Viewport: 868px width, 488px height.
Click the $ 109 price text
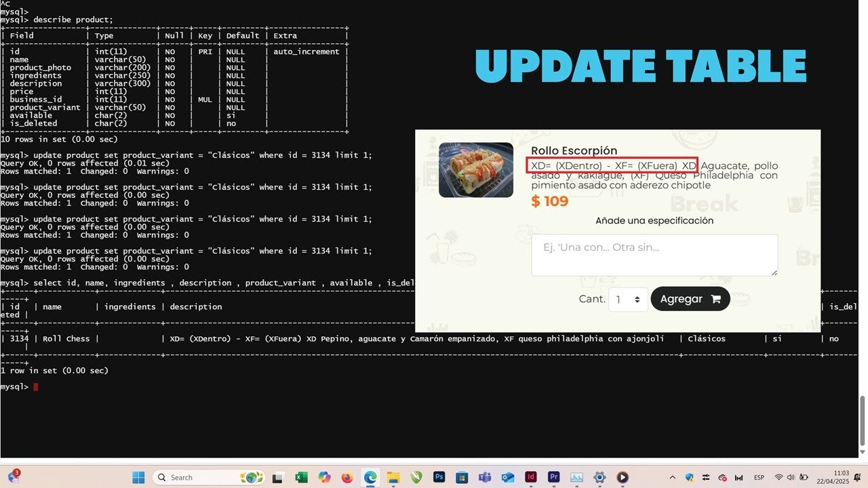(550, 201)
